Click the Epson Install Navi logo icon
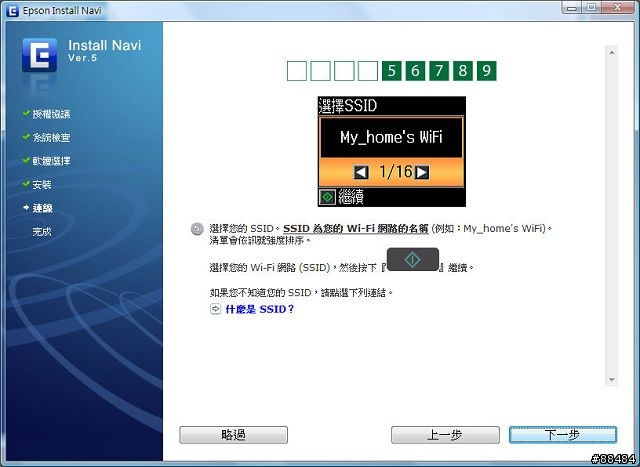The width and height of the screenshot is (640, 467). click(x=40, y=55)
